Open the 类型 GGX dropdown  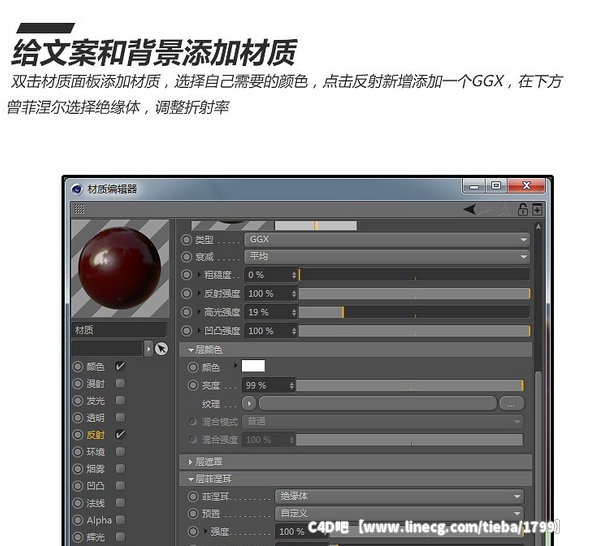coord(387,239)
